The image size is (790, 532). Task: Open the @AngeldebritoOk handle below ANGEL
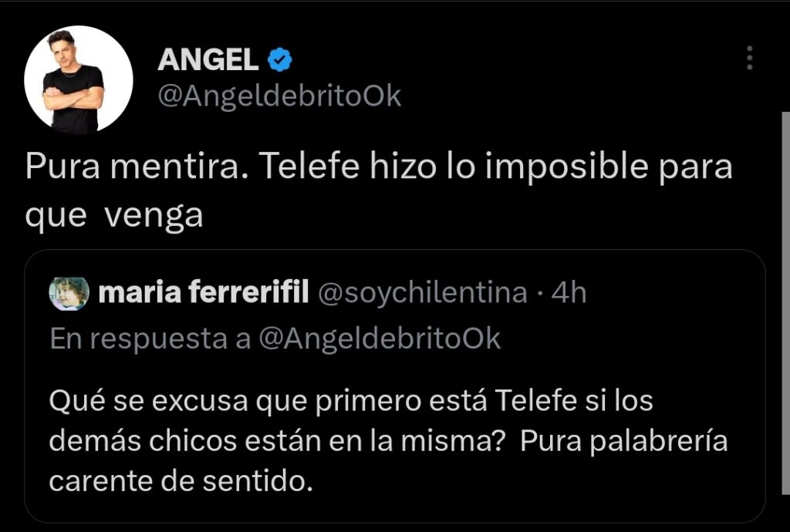point(279,96)
